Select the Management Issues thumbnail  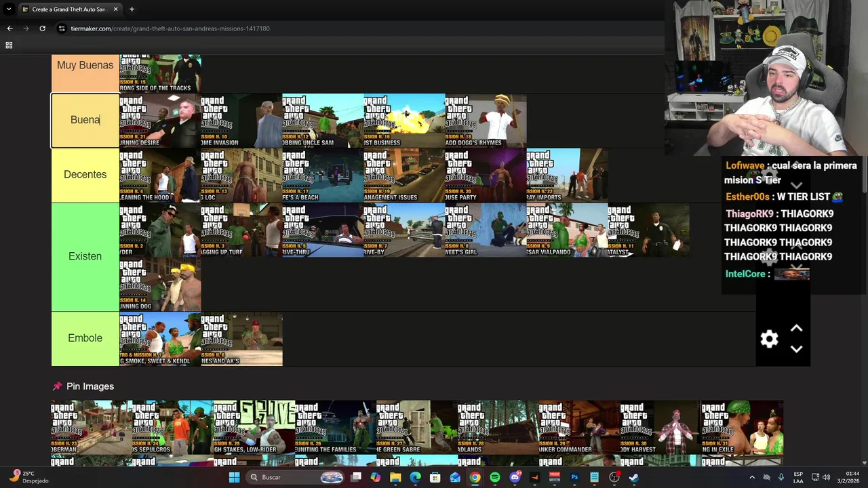point(404,175)
